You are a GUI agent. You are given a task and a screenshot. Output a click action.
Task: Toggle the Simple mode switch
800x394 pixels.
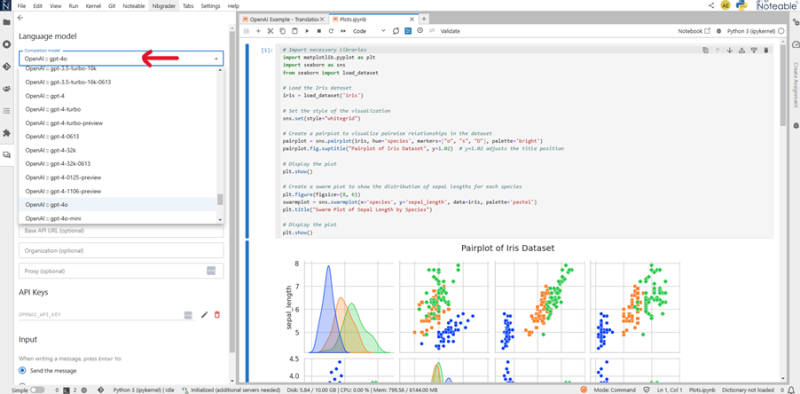pyautogui.click(x=37, y=389)
